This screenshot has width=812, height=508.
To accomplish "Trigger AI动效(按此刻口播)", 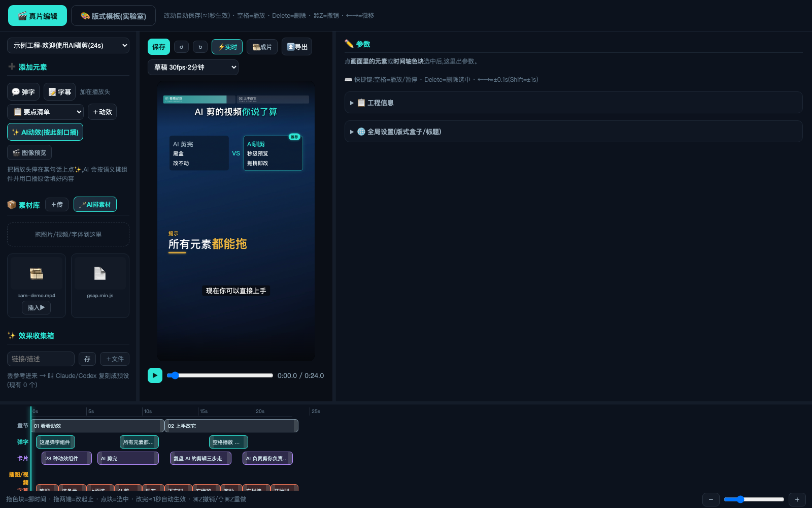I will [x=45, y=132].
